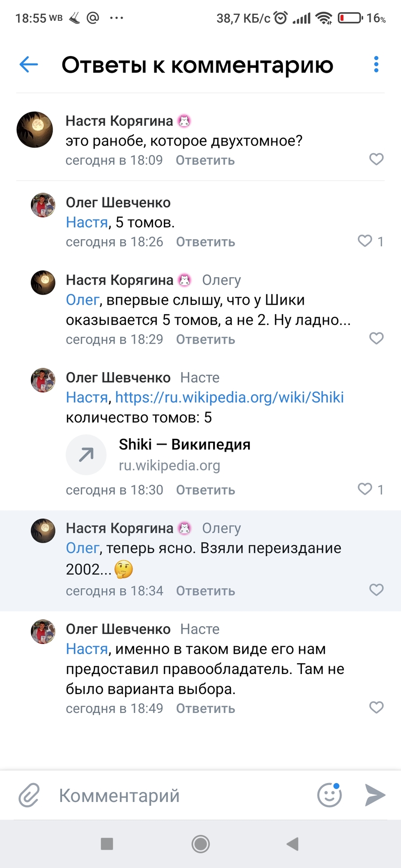Like the comment 'это ранобе, которое двухтомное?'
This screenshot has height=868, width=401.
376,159
